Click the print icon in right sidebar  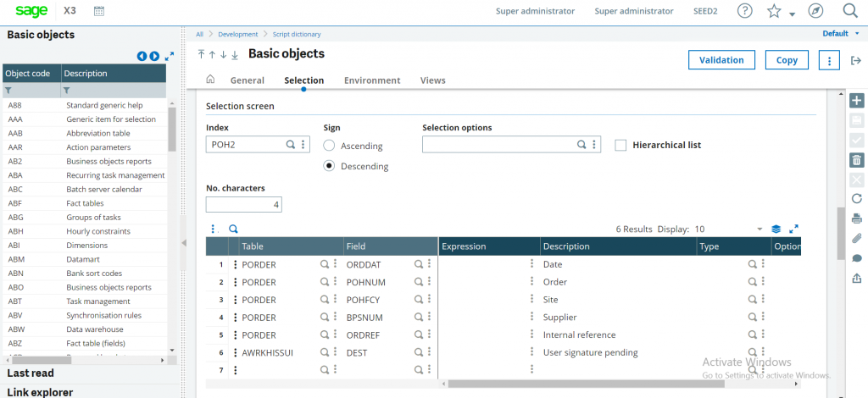point(856,218)
